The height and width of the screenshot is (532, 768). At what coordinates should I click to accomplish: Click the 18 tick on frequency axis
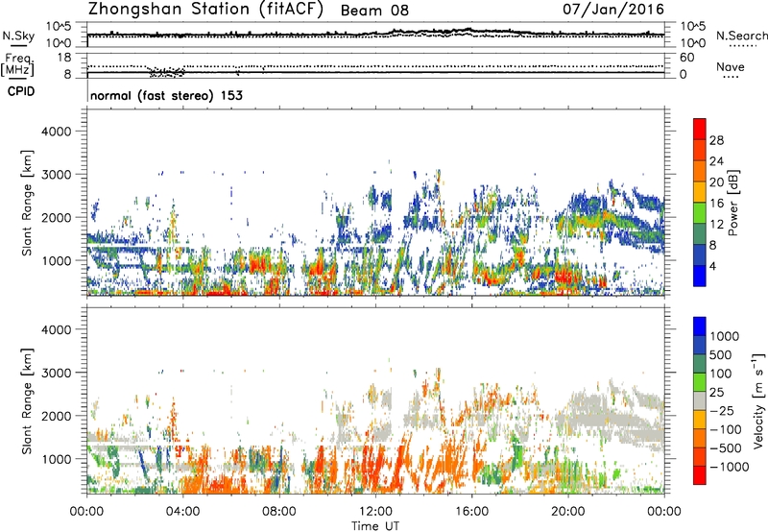point(64,58)
